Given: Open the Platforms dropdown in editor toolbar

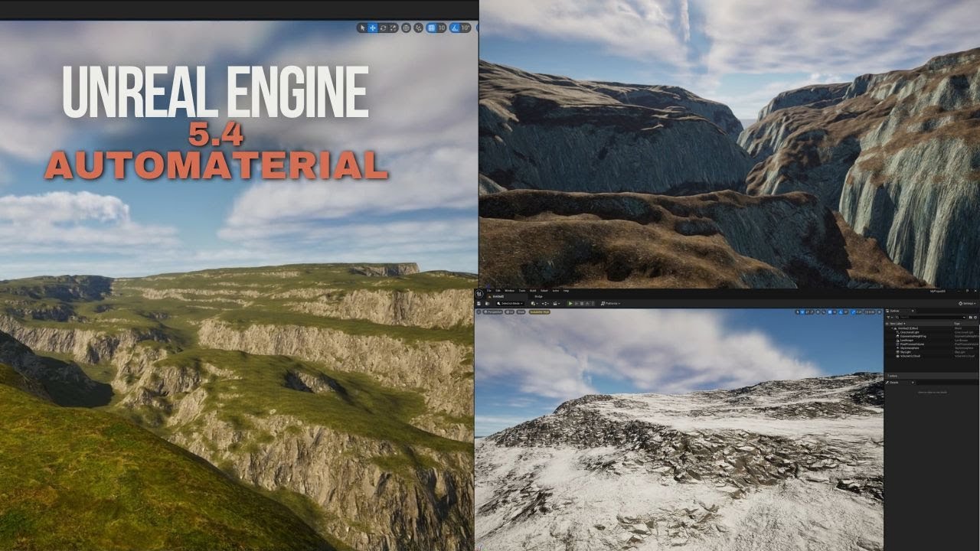Looking at the screenshot, I should pyautogui.click(x=610, y=304).
